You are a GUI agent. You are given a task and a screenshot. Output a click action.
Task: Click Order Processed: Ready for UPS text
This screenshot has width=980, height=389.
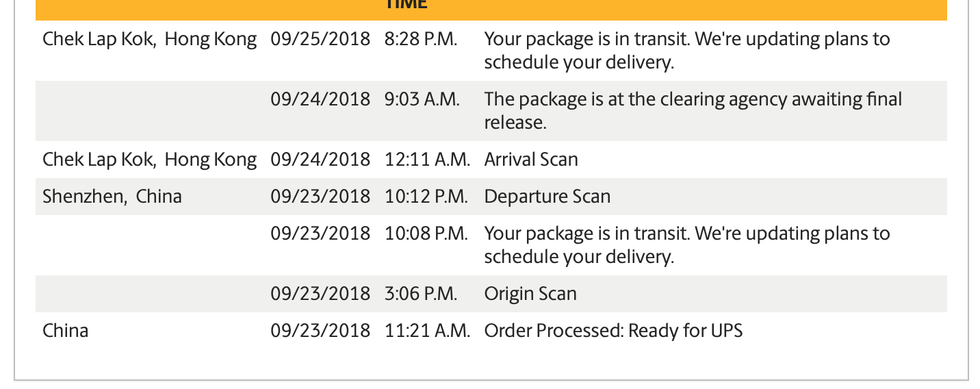click(x=613, y=331)
